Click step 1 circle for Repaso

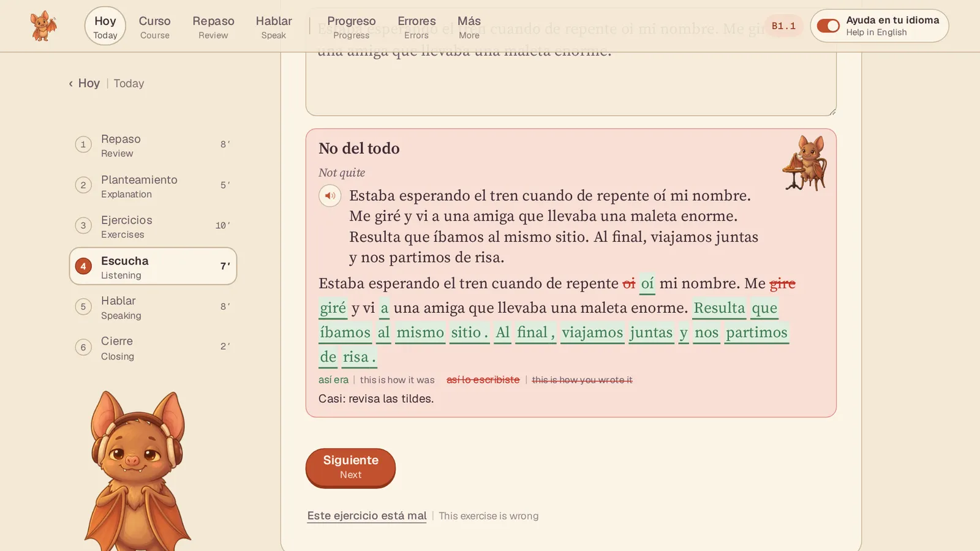[x=83, y=144]
